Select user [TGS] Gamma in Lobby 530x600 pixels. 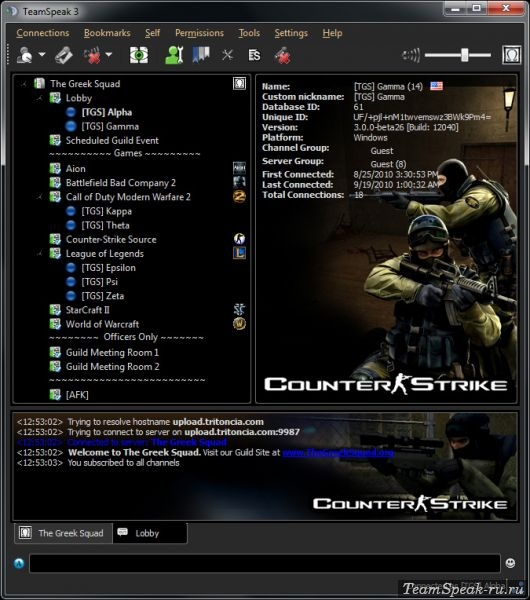click(110, 126)
